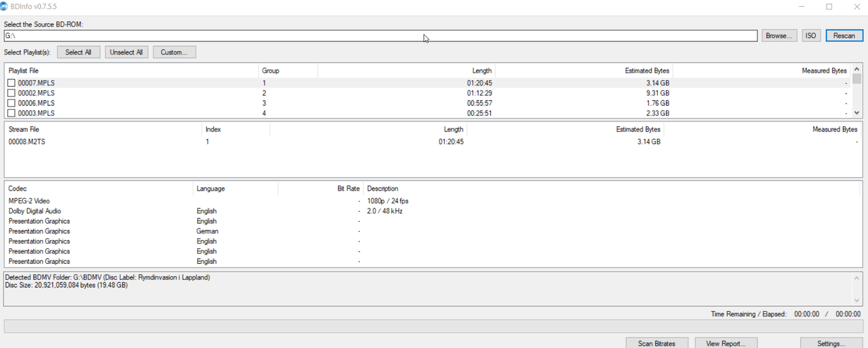Click the scan progress bar
Image resolution: width=868 pixels, height=348 pixels.
433,326
